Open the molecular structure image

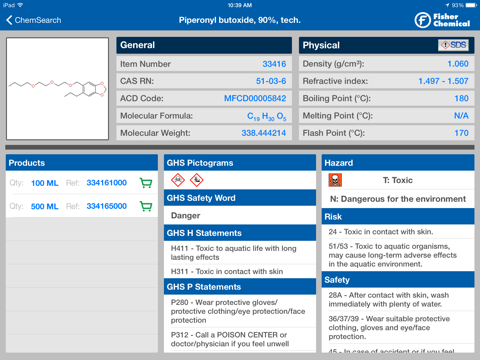pyautogui.click(x=57, y=88)
